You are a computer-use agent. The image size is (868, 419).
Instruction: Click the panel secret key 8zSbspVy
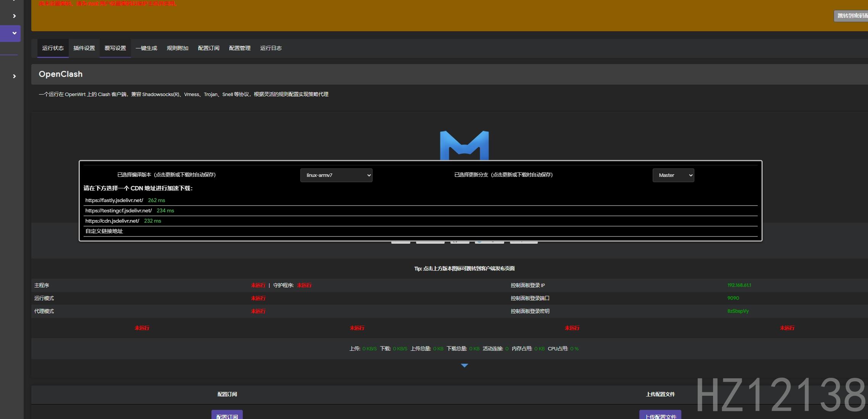pos(738,311)
